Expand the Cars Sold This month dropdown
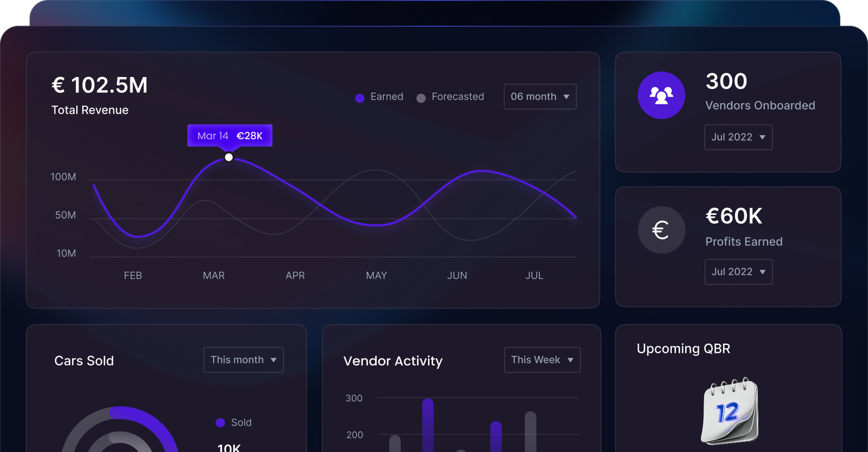This screenshot has width=868, height=452. (244, 360)
